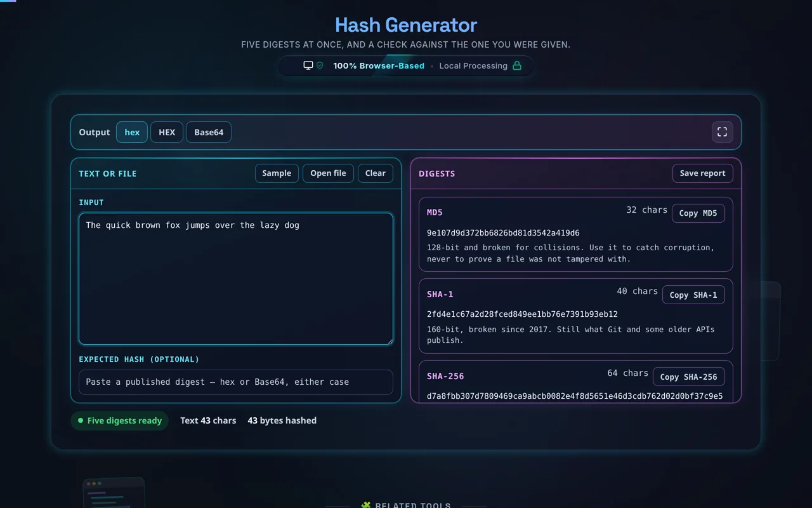812x508 pixels.
Task: Click the '40 chars' count
Action: [x=637, y=291]
